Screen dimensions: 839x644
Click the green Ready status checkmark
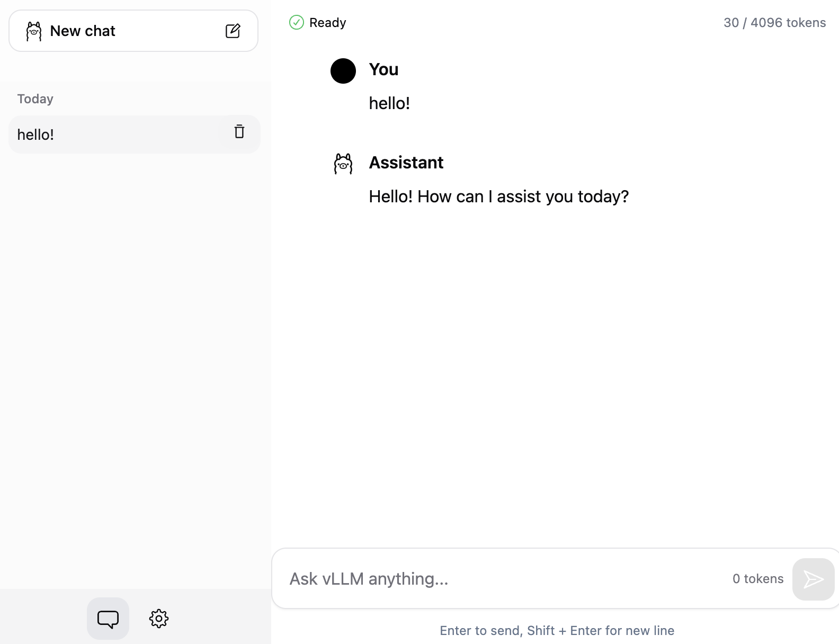coord(296,22)
